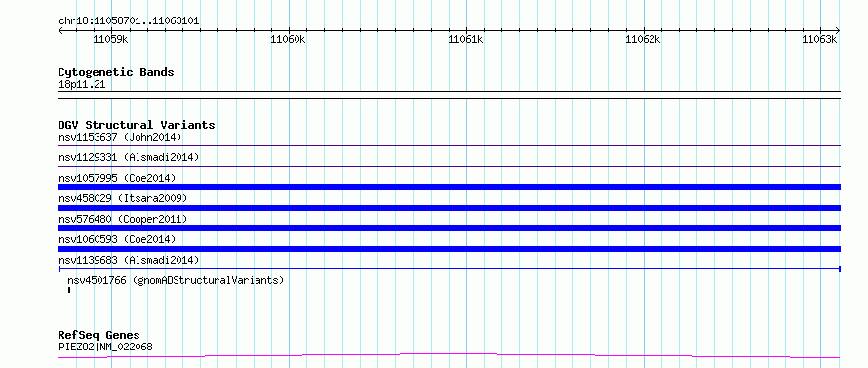The height and width of the screenshot is (368, 868).
Task: Click the nsv1057995 thick blue variant bar
Action: (449, 187)
